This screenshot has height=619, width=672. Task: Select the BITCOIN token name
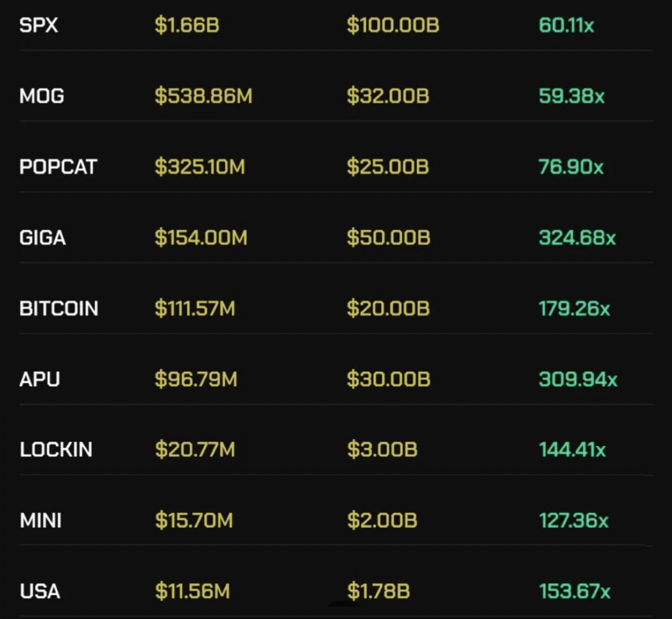59,308
